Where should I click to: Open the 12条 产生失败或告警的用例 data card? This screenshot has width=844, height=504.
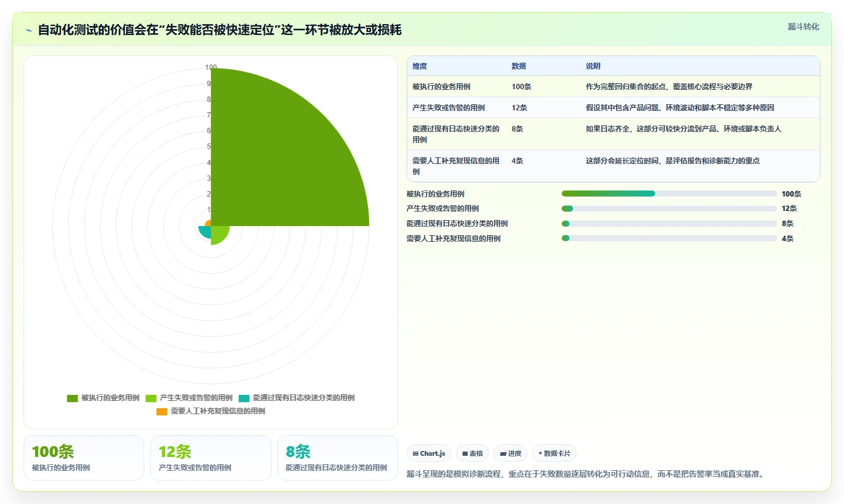click(211, 458)
